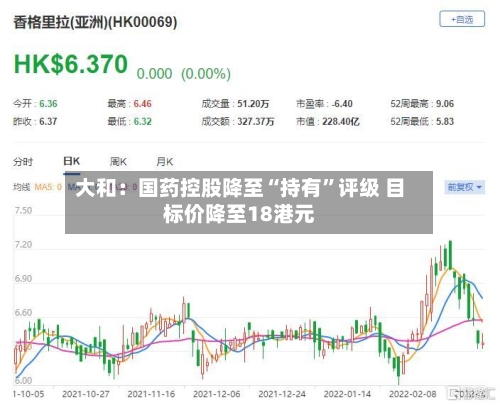Click the 成交额 value 327.37万
This screenshot has height=405, width=500.
point(256,121)
